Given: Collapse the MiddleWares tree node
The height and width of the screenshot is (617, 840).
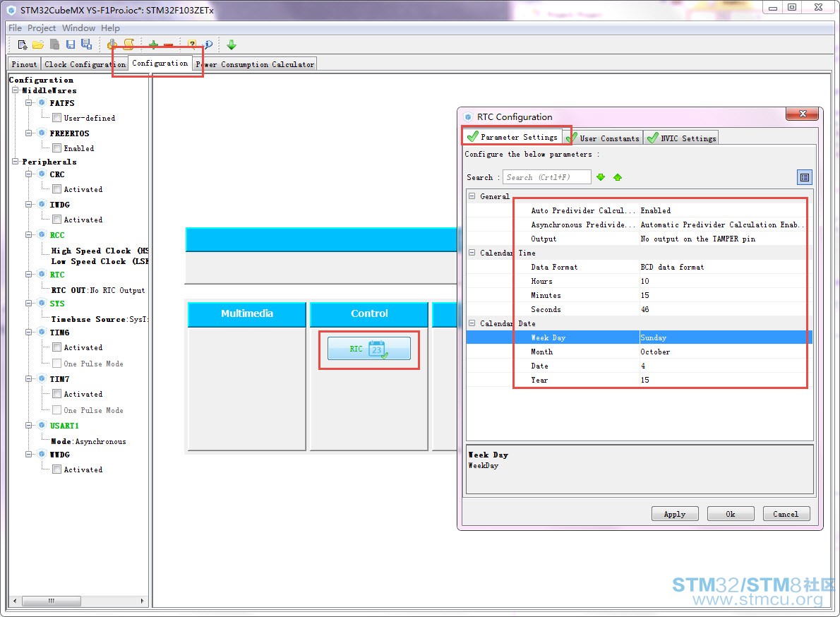Looking at the screenshot, I should tap(16, 90).
